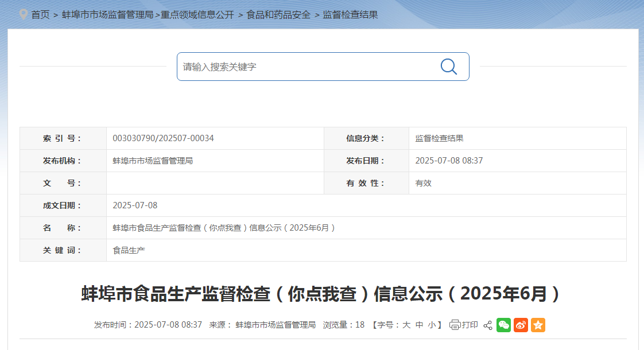Screen dimensions: 644x350
Task: Open 监督检查结果 breadcrumb link
Action: click(350, 15)
